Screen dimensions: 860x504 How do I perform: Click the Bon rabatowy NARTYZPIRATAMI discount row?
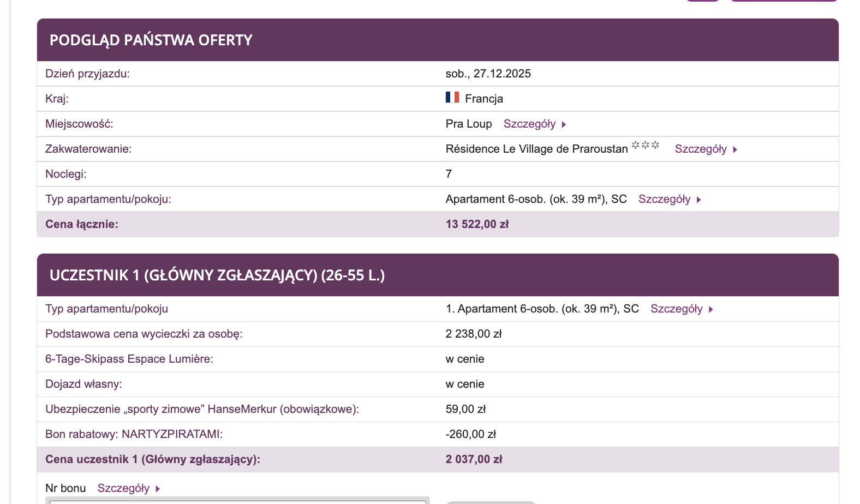click(x=273, y=434)
